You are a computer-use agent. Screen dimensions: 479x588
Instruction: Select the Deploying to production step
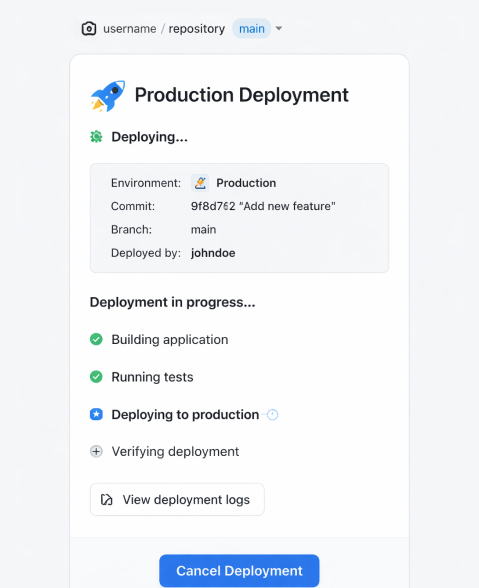pos(185,415)
